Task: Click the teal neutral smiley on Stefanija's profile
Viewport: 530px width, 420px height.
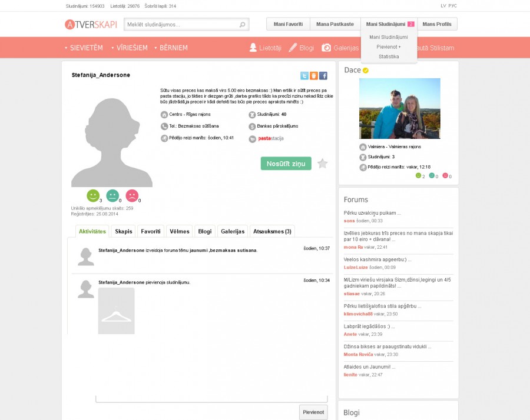Action: pos(112,195)
